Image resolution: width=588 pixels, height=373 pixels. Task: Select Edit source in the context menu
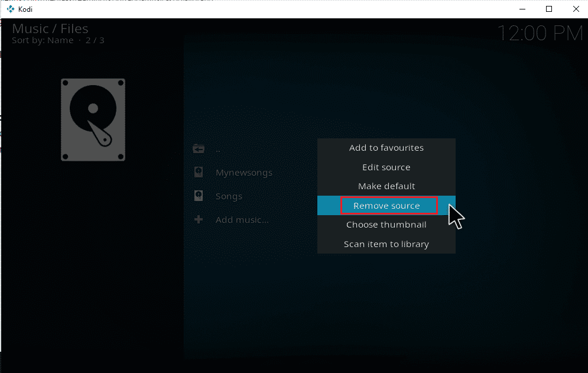tap(386, 167)
